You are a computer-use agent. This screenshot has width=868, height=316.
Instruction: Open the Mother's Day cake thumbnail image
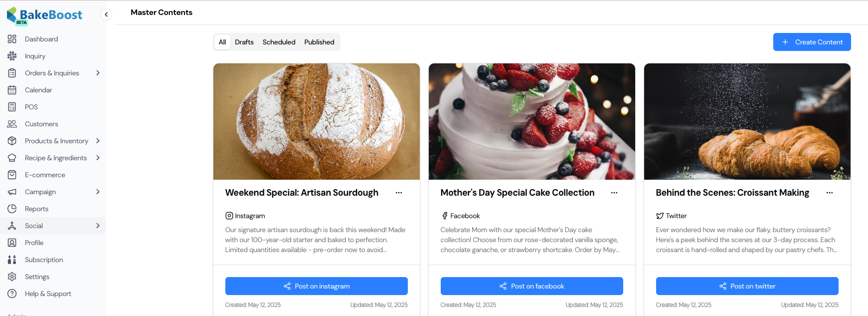pyautogui.click(x=531, y=121)
